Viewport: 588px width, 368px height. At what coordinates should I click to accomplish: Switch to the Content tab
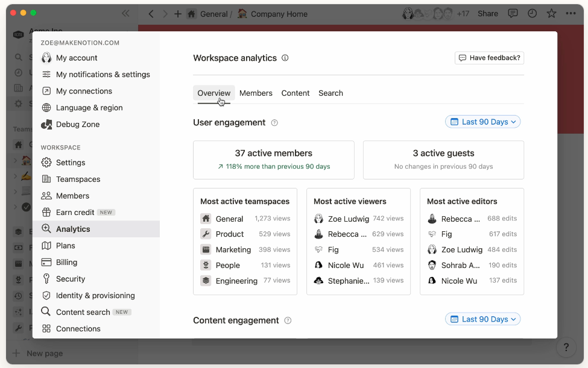pos(295,93)
